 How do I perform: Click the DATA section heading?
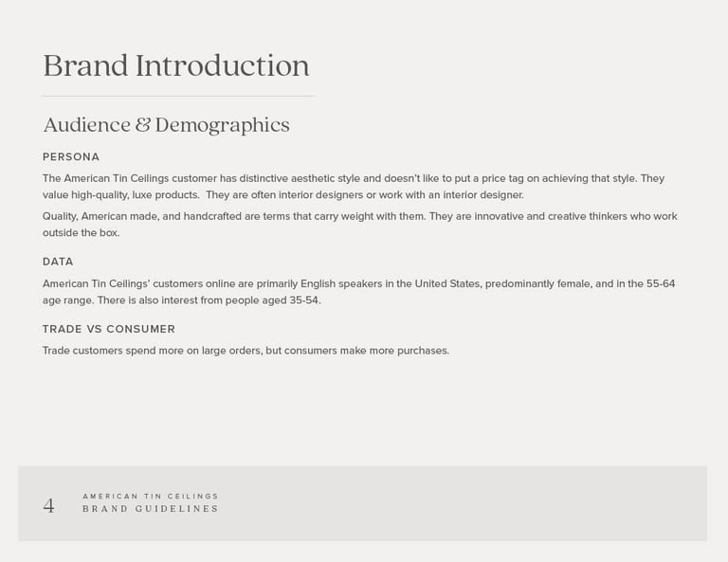click(58, 262)
